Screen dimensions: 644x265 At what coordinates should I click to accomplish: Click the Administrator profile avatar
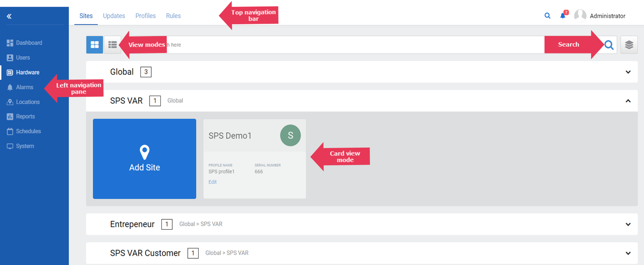point(580,16)
